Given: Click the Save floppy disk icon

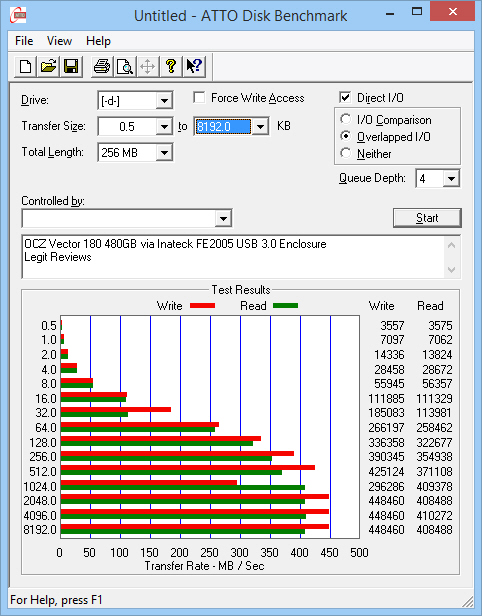Looking at the screenshot, I should [x=71, y=66].
